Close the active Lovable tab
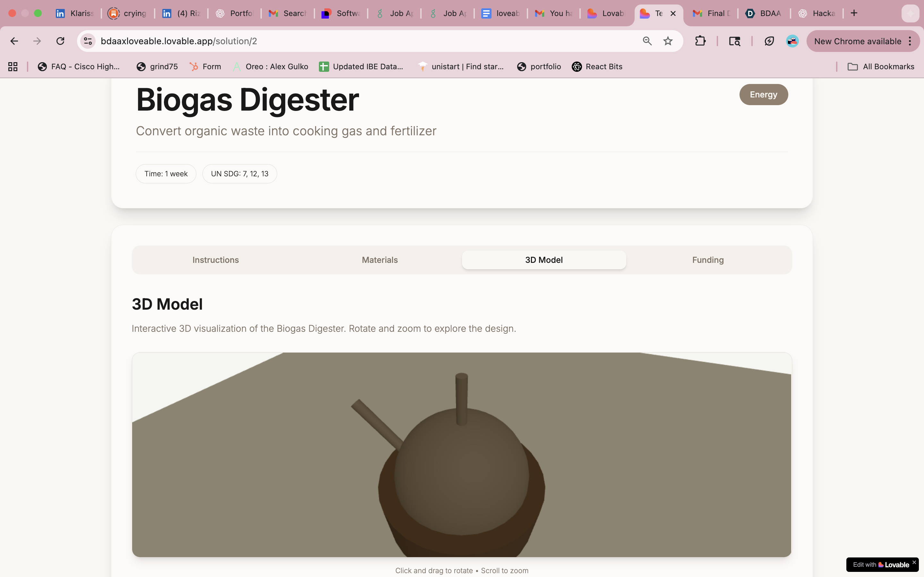This screenshot has height=577, width=924. tap(673, 13)
